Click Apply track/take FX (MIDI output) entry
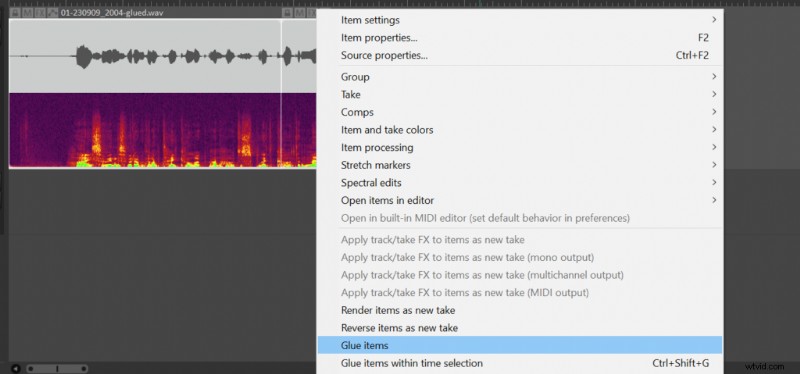The height and width of the screenshot is (374, 800). (x=519, y=292)
